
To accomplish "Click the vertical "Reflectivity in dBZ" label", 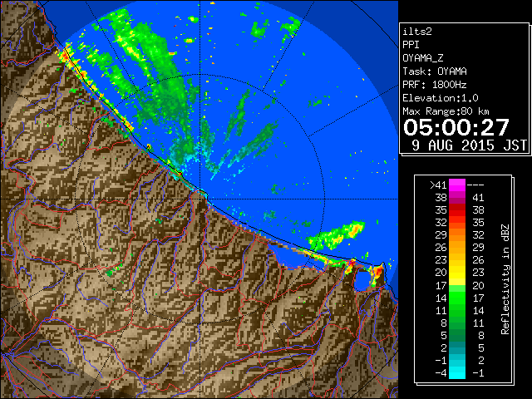I will point(505,279).
